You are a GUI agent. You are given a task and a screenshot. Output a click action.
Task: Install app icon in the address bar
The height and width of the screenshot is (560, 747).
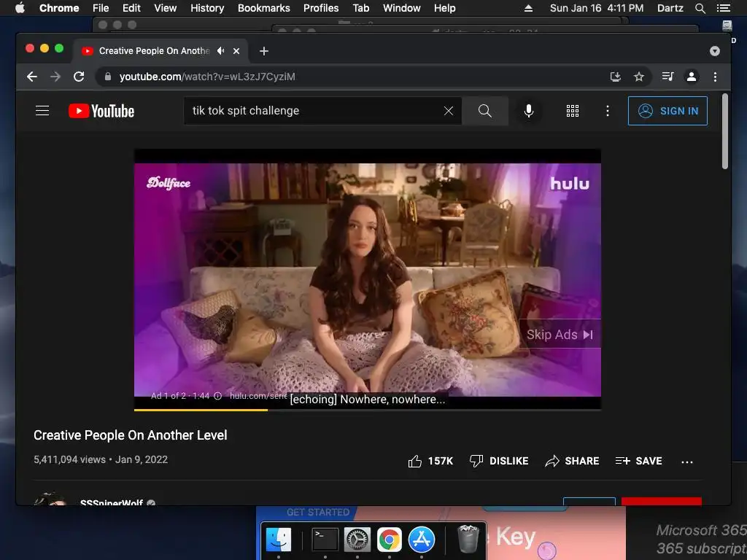616,77
